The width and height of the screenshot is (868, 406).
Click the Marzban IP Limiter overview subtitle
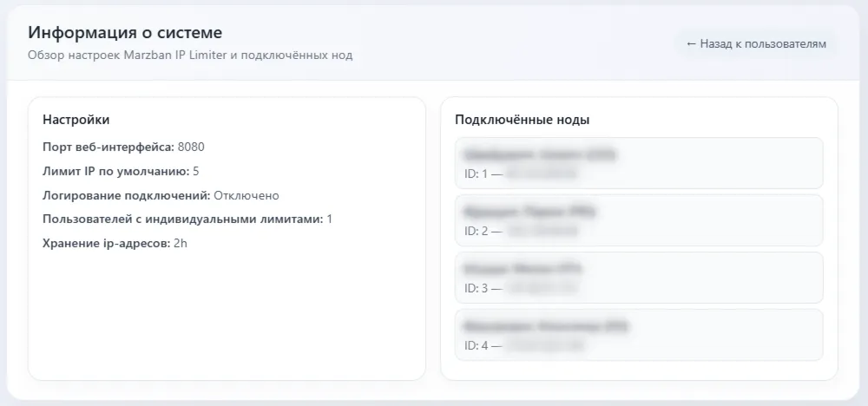coord(190,56)
